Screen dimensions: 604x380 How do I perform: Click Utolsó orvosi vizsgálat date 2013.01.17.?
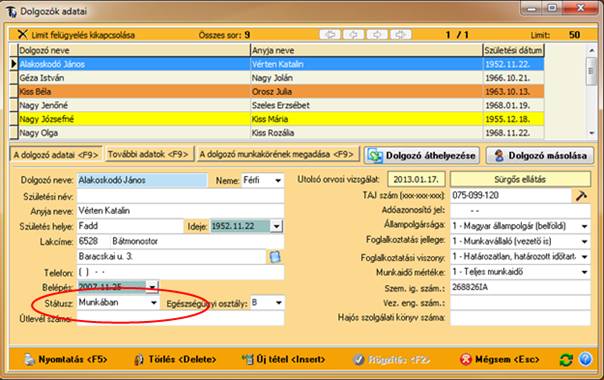pyautogui.click(x=416, y=179)
